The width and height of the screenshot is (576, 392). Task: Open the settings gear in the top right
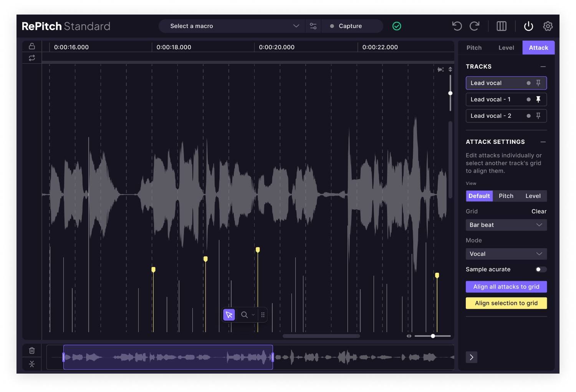click(548, 26)
